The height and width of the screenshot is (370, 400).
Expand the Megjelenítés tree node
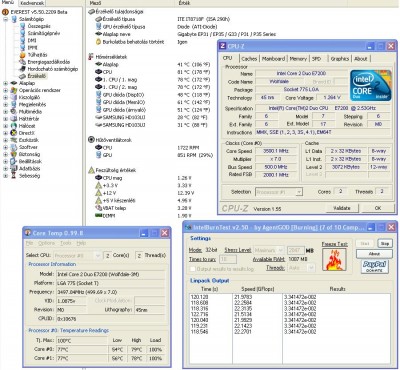[x=5, y=105]
